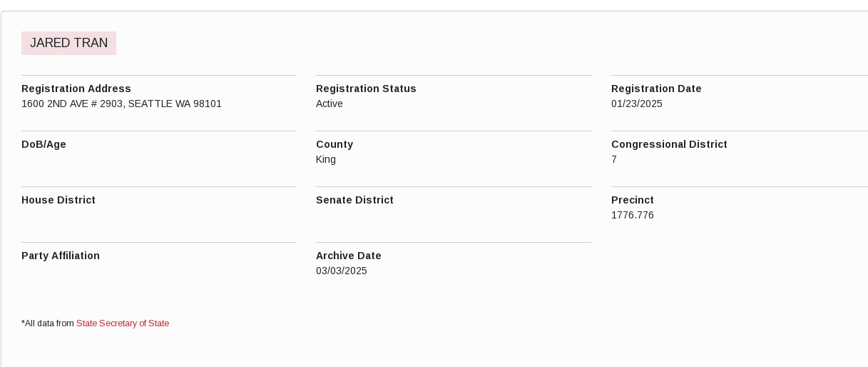Click the JARED TRAN name badge
This screenshot has width=868, height=367.
point(68,43)
